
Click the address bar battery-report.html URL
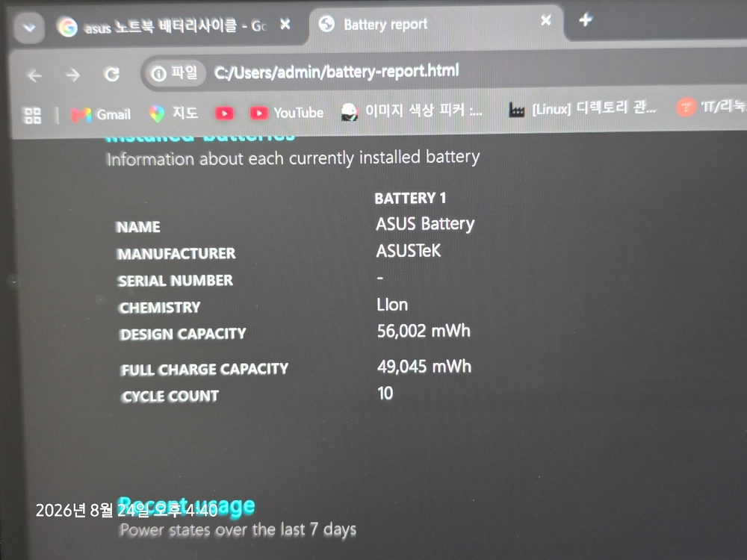336,72
